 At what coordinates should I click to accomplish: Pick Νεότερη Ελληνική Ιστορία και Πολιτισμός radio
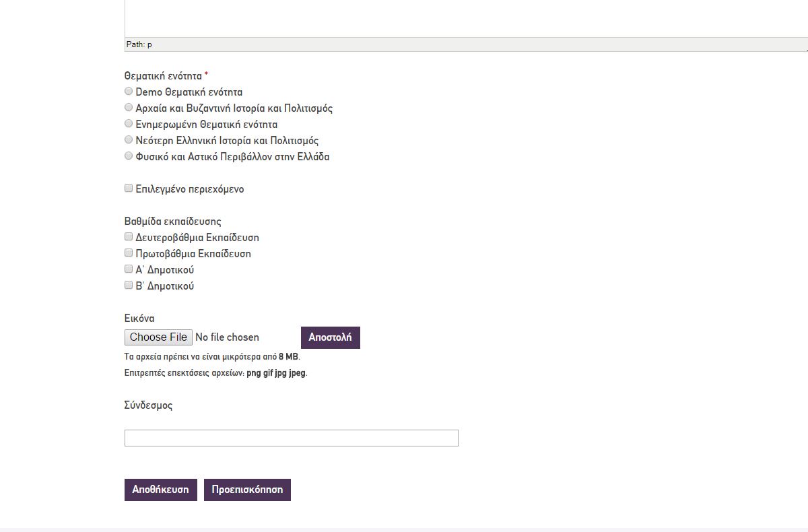129,140
